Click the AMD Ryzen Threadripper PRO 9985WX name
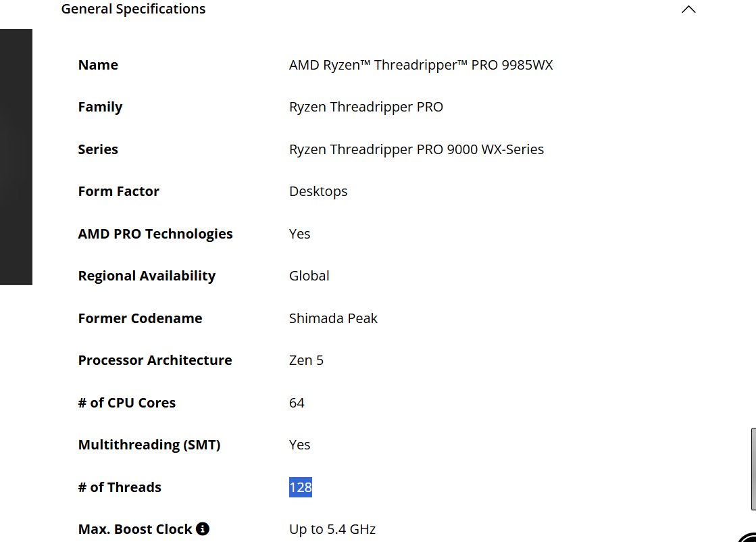 [421, 65]
